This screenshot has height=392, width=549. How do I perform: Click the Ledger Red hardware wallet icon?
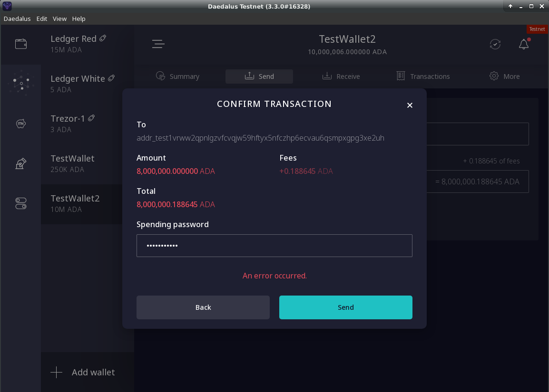tap(103, 38)
